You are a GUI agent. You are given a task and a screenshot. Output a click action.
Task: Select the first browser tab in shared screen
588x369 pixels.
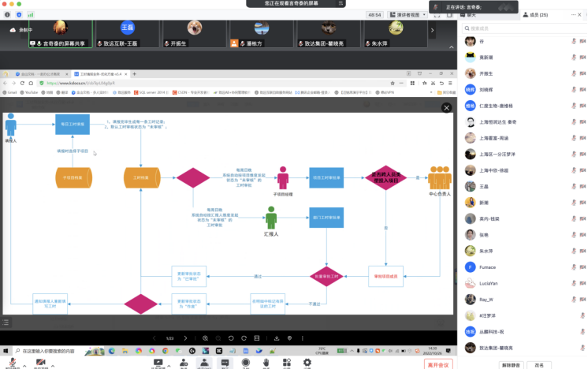click(41, 74)
